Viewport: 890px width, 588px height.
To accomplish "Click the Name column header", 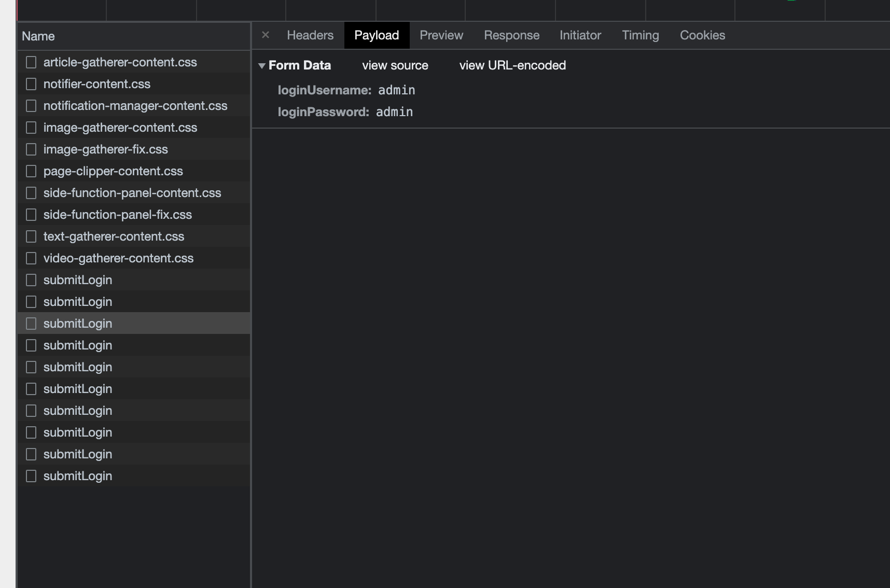I will pyautogui.click(x=38, y=36).
